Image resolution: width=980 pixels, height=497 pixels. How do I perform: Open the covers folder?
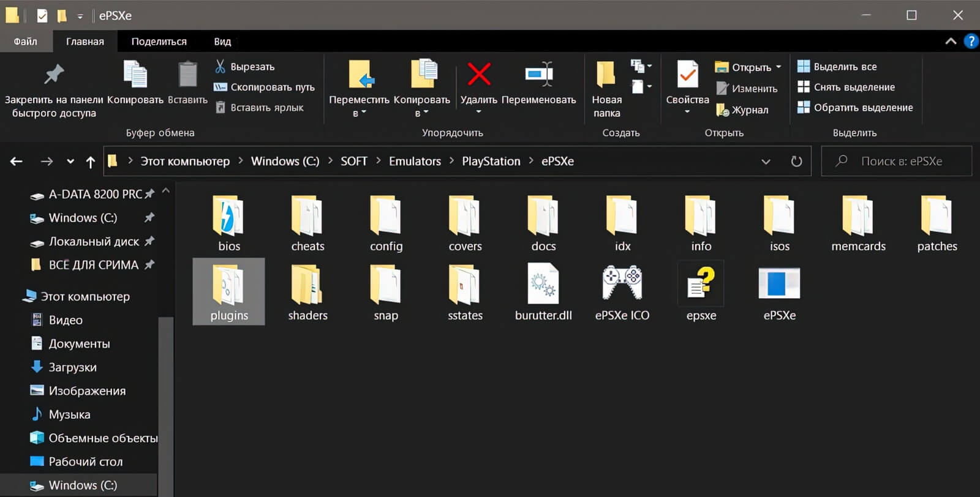click(465, 223)
